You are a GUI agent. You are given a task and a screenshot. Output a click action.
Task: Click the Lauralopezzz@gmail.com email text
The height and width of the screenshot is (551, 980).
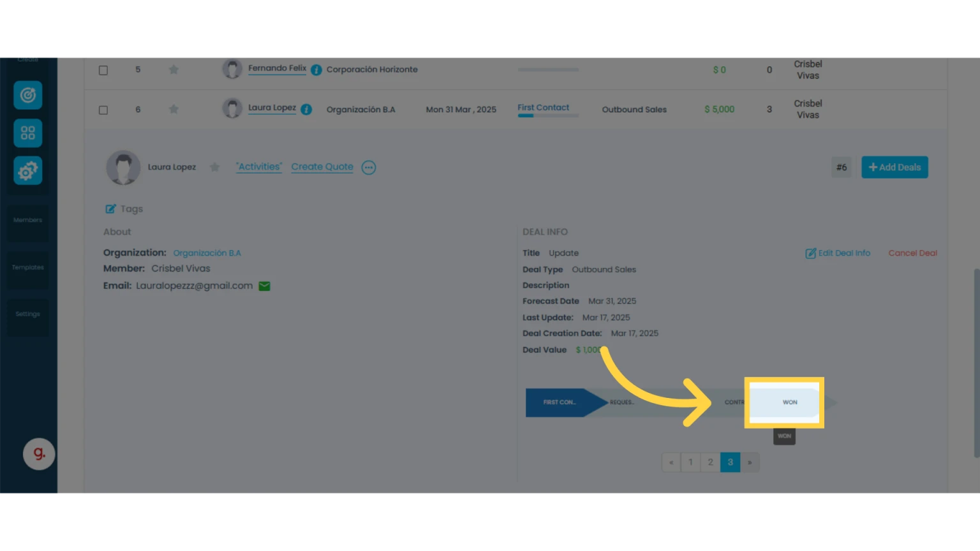coord(194,286)
